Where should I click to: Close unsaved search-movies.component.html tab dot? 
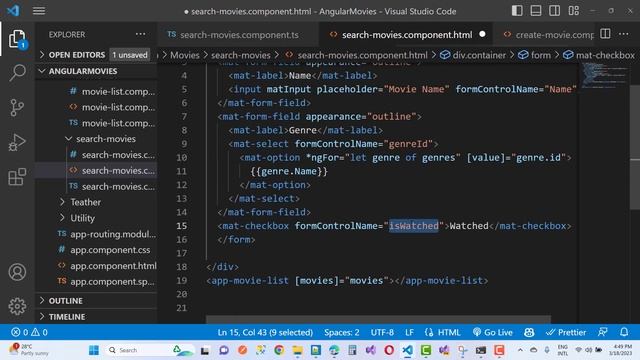482,34
